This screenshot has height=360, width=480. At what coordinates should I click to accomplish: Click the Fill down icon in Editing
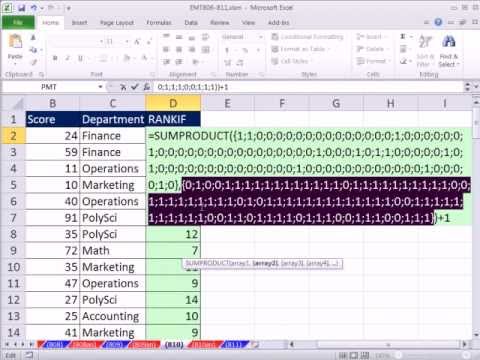403,49
